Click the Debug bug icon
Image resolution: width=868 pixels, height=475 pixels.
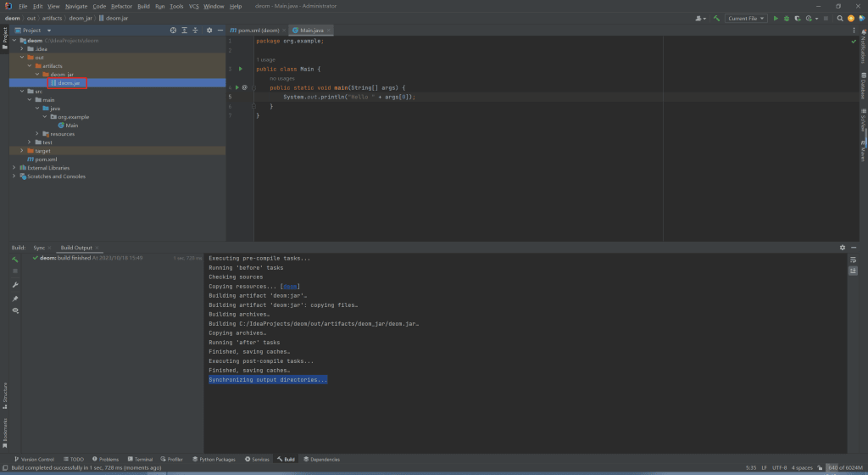(787, 18)
